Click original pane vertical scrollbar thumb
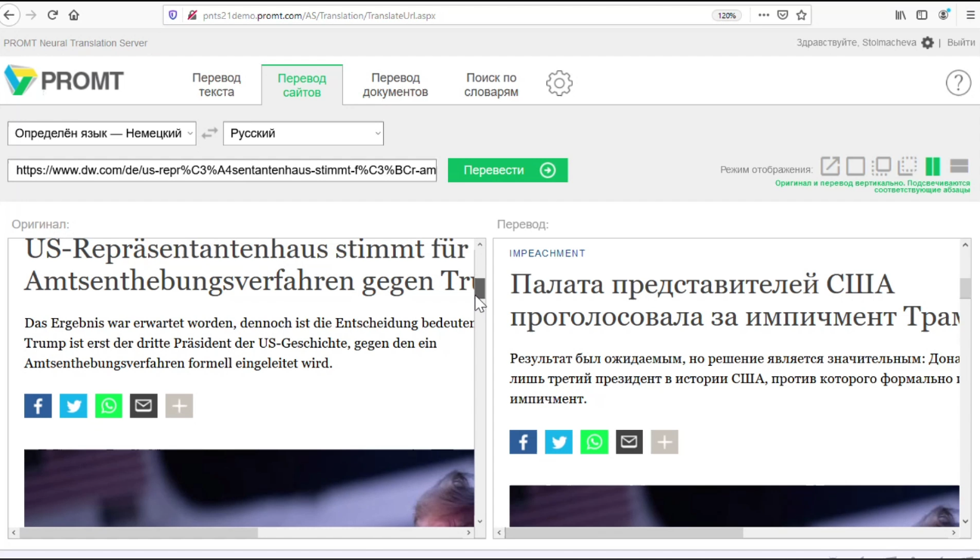The width and height of the screenshot is (980, 560). coord(480,288)
